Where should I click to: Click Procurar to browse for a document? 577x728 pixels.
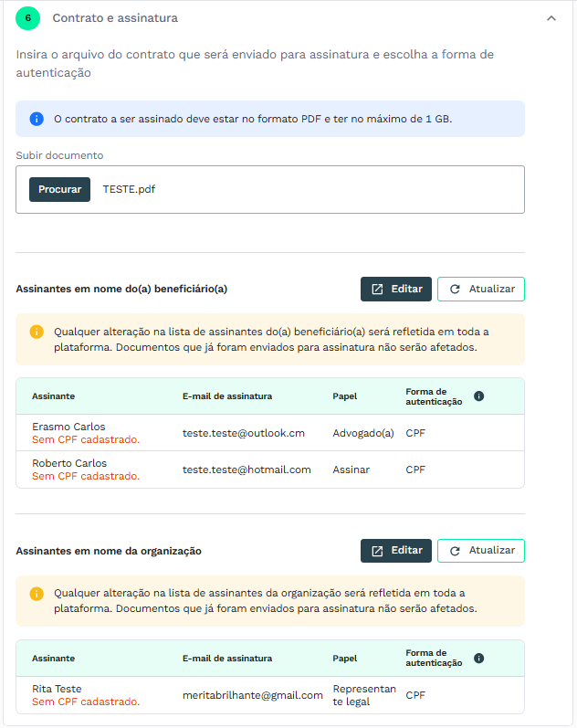[x=60, y=189]
